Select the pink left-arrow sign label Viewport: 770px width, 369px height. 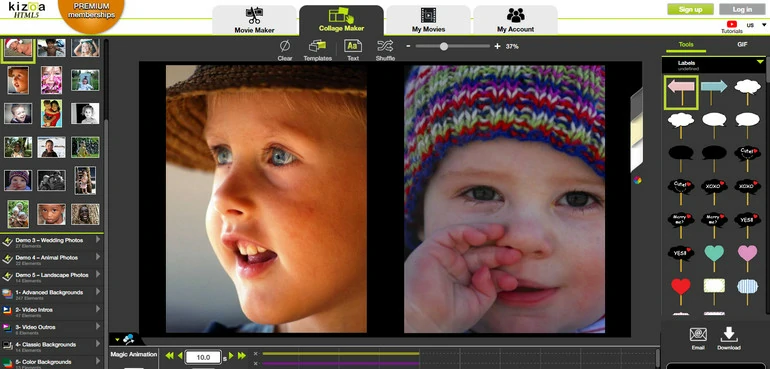coord(681,92)
